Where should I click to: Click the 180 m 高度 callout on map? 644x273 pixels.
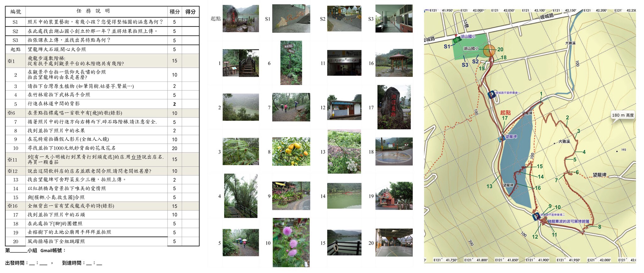coord(623,115)
